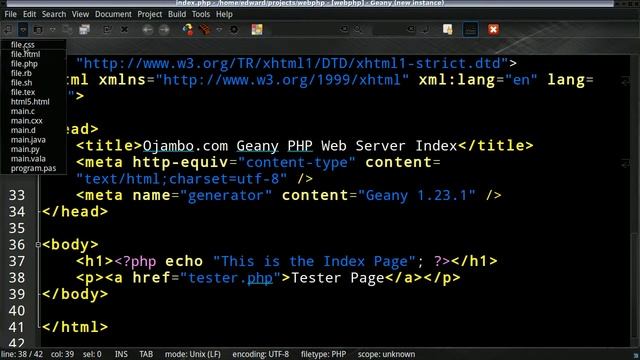Click "Geany 1.23.1" text in meta generator line
Image resolution: width=640 pixels, height=360 pixels.
coord(416,195)
